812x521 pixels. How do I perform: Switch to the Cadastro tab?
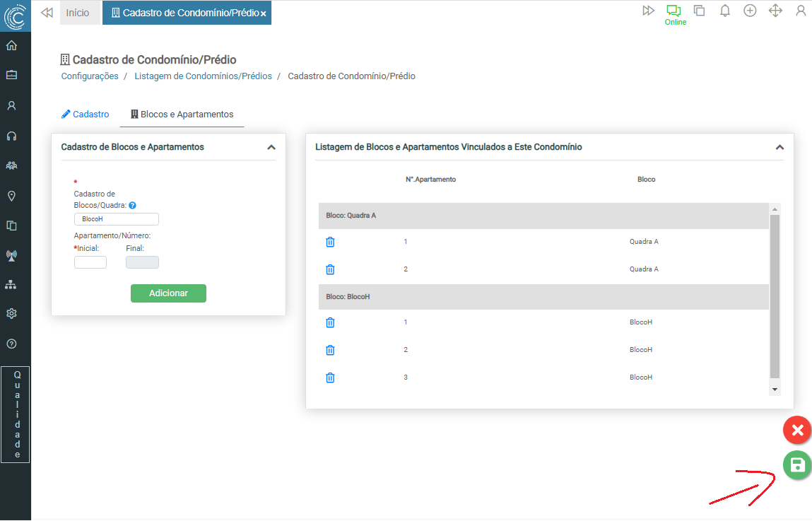(x=86, y=114)
